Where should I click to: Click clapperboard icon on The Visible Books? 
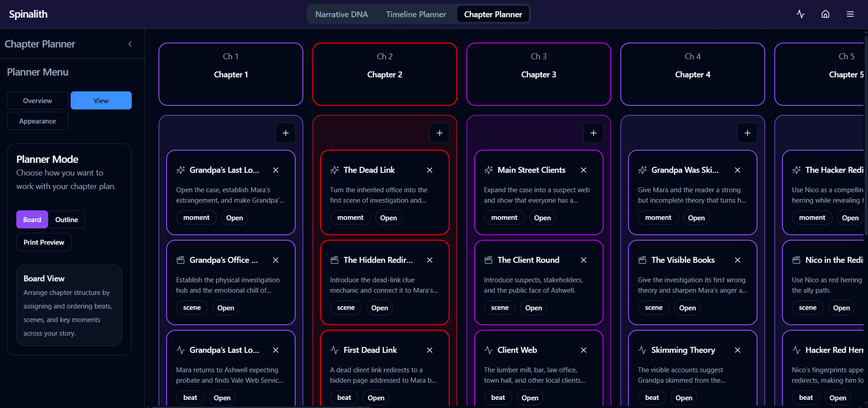tap(643, 260)
